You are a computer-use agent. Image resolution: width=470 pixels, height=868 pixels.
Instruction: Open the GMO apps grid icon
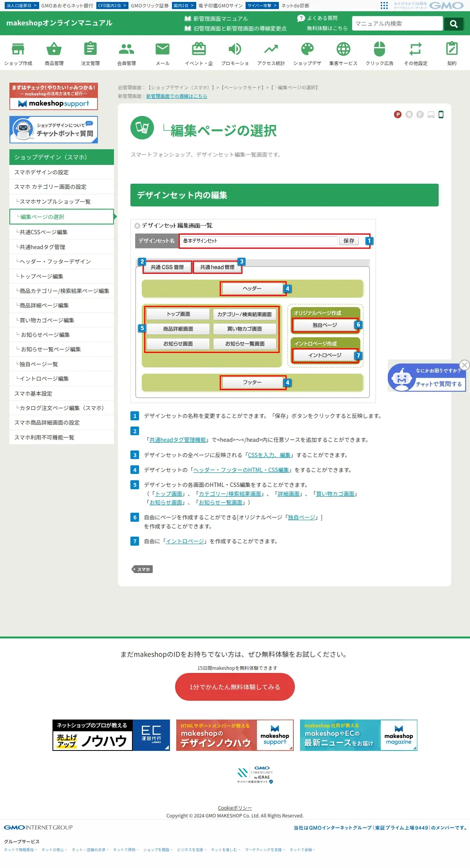[384, 5]
